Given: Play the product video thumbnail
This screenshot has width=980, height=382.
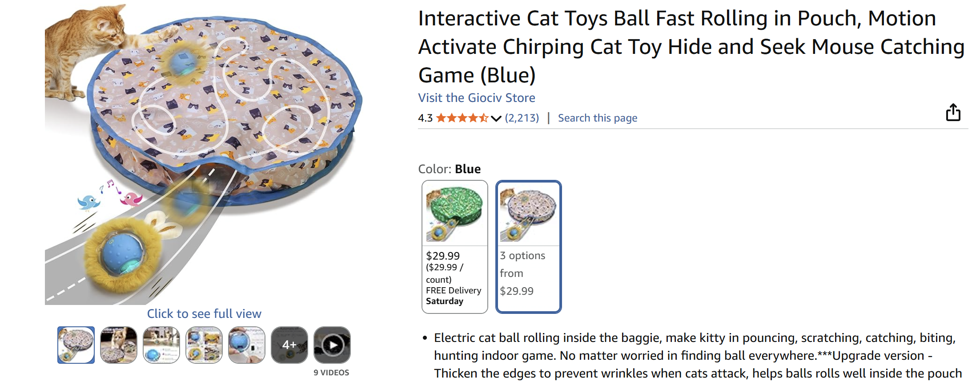Looking at the screenshot, I should 332,345.
